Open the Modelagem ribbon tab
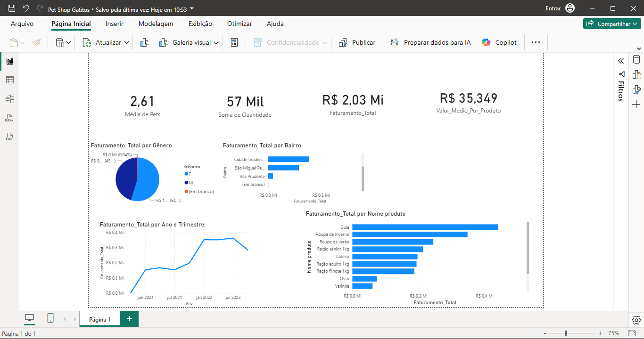The height and width of the screenshot is (339, 644). click(x=156, y=24)
